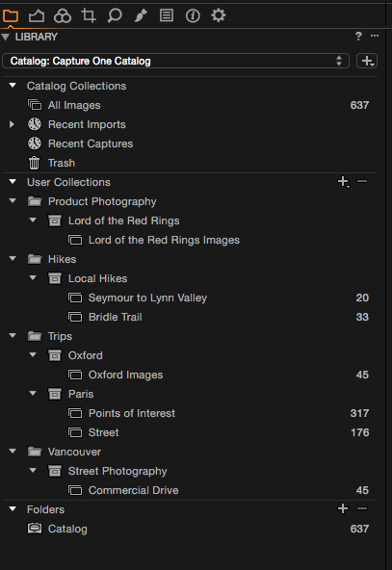Viewport: 392px width, 570px height.
Task: Select the Details magnifier tool tab
Action: 115,15
